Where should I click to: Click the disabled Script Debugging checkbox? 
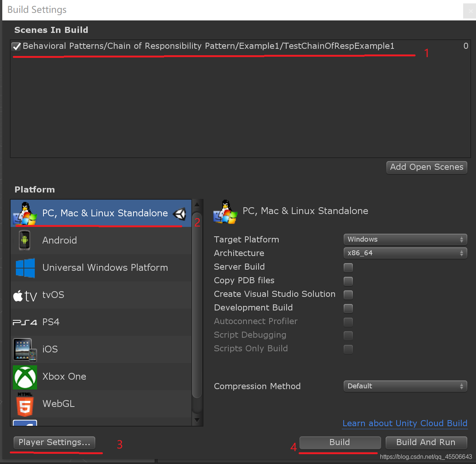(x=348, y=335)
